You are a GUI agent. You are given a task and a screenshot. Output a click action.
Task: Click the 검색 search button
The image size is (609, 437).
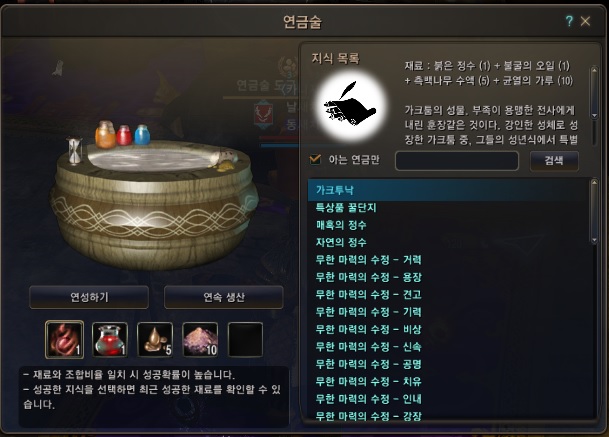point(554,160)
